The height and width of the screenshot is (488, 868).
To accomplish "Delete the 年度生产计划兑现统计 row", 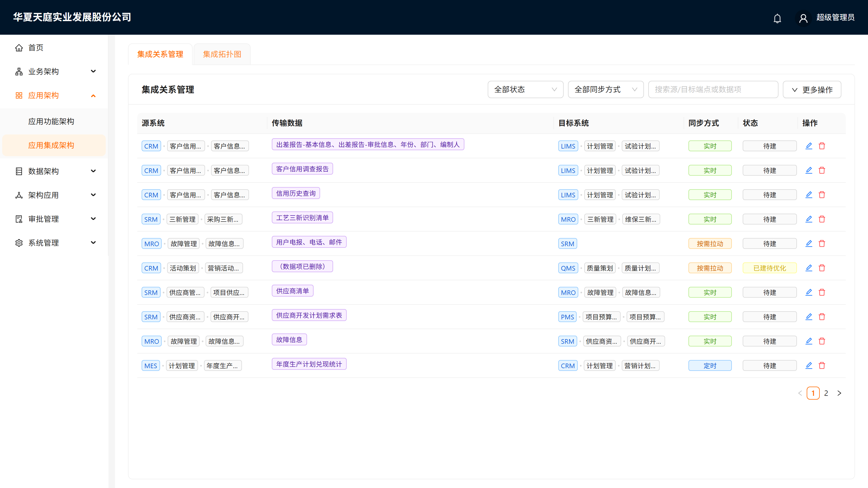I will pyautogui.click(x=822, y=366).
